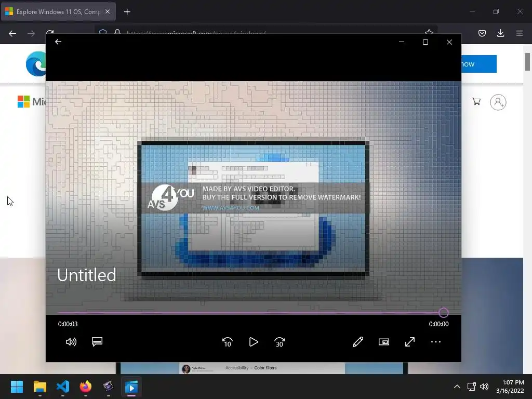This screenshot has width=532, height=399.
Task: Close the video player window
Action: pos(449,42)
